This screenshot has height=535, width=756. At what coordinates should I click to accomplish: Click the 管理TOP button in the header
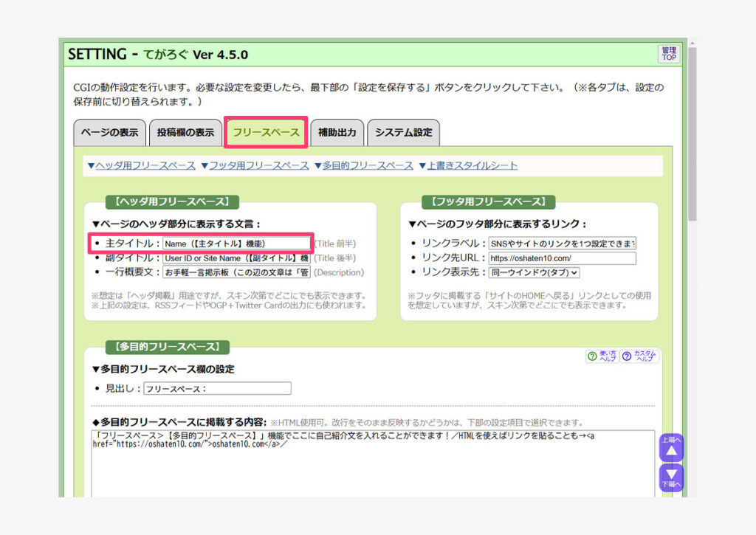click(668, 54)
